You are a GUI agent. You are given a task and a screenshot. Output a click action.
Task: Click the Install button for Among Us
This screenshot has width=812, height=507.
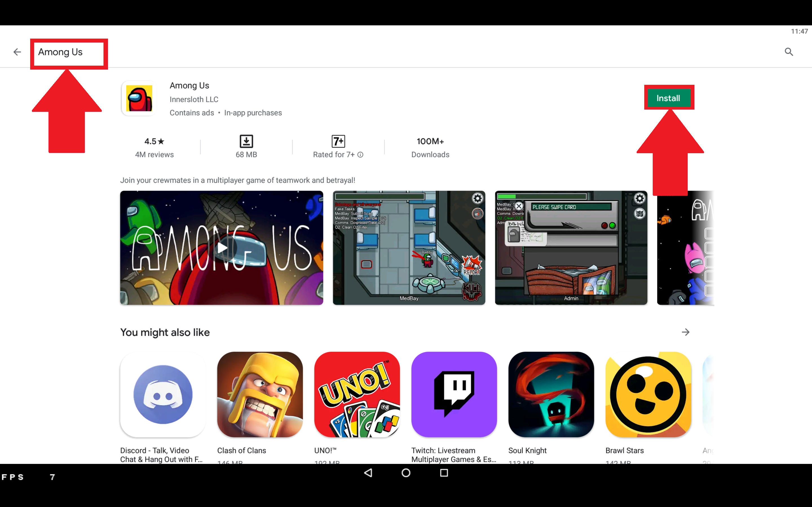pos(668,97)
